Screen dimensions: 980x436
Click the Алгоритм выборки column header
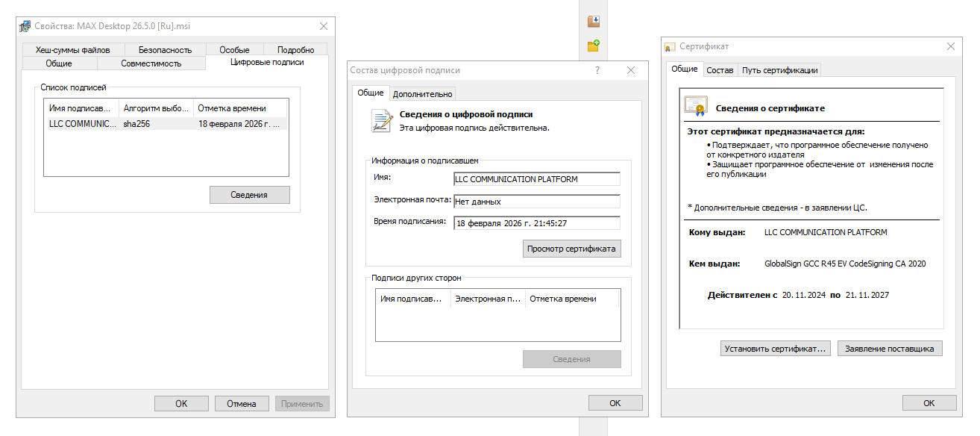click(x=156, y=108)
